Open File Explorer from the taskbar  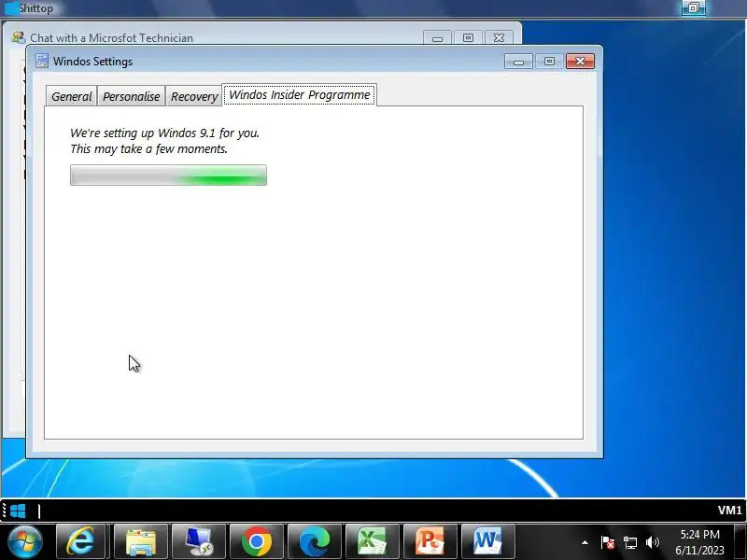click(140, 542)
